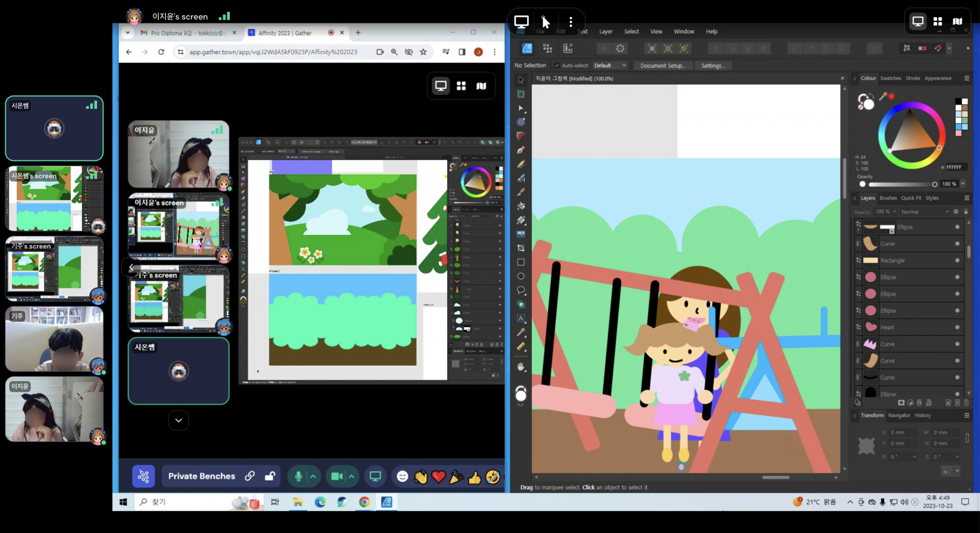Select the Place Image tool
Screen dimensions: 980x533
click(521, 234)
